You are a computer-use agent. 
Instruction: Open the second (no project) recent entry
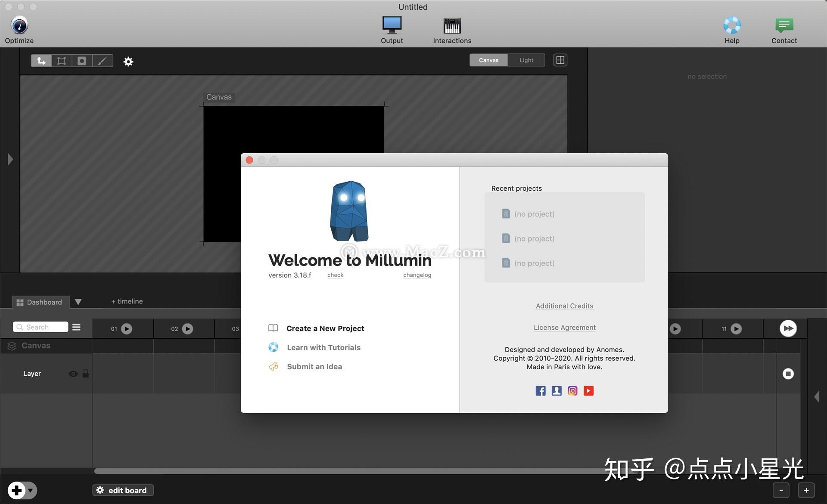(528, 238)
